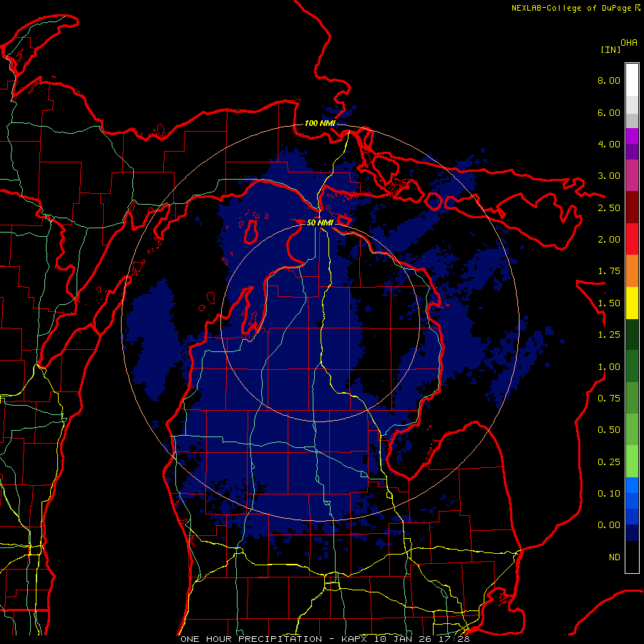
Task: Click the 6.00 legend value
Action: pos(609,112)
